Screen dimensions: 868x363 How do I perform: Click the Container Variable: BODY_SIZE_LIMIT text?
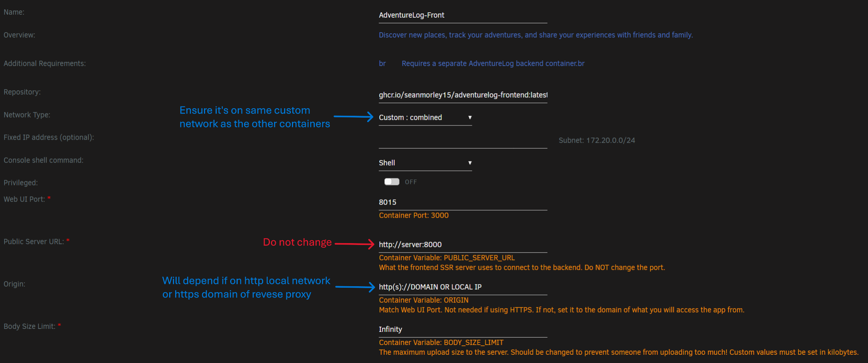tap(441, 342)
